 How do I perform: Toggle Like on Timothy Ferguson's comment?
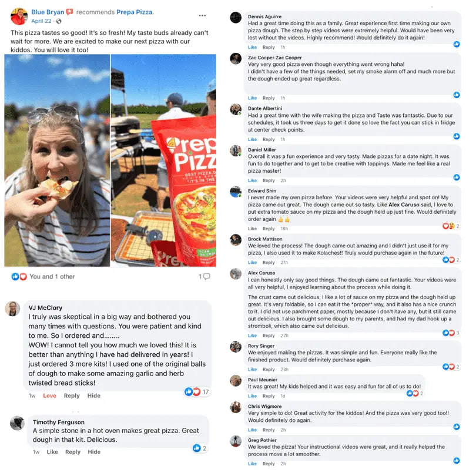[52, 452]
